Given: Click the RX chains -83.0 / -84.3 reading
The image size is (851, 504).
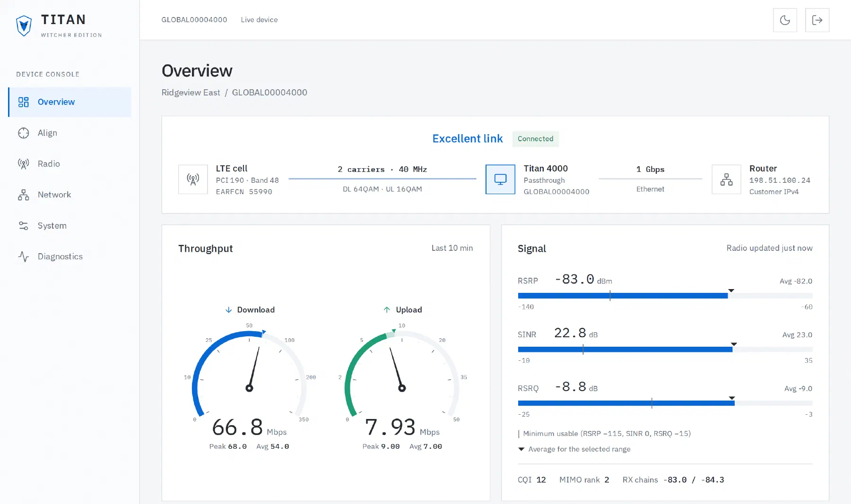Looking at the screenshot, I should [673, 480].
